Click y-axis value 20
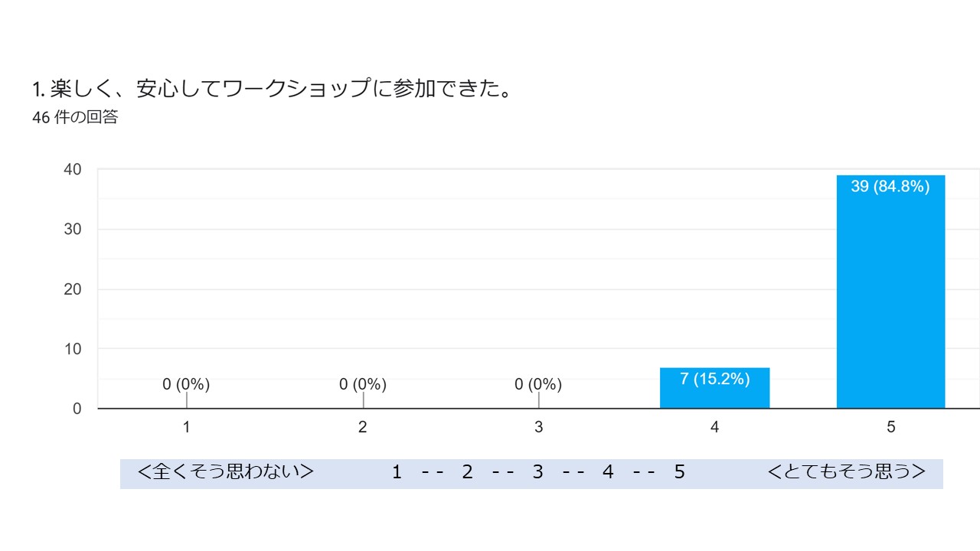Screen dimensions: 980x551 (x=73, y=289)
